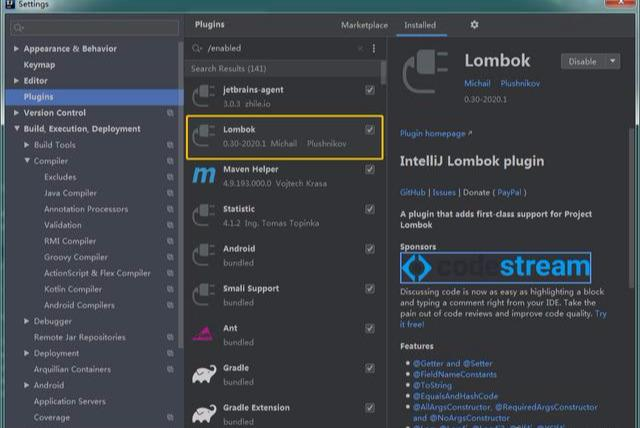
Task: Expand the Version Control arrow
Action: coord(16,113)
